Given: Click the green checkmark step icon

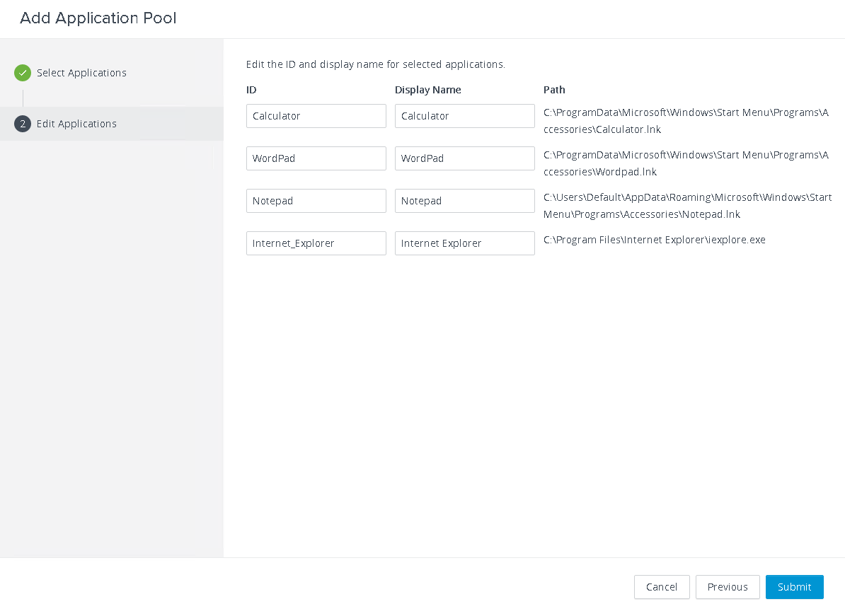Looking at the screenshot, I should (x=23, y=73).
